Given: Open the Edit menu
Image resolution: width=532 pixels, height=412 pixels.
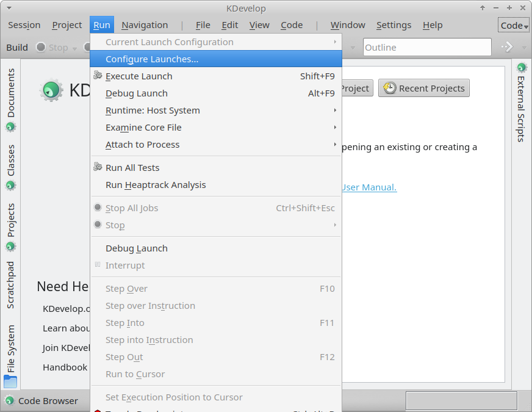Looking at the screenshot, I should coord(229,25).
